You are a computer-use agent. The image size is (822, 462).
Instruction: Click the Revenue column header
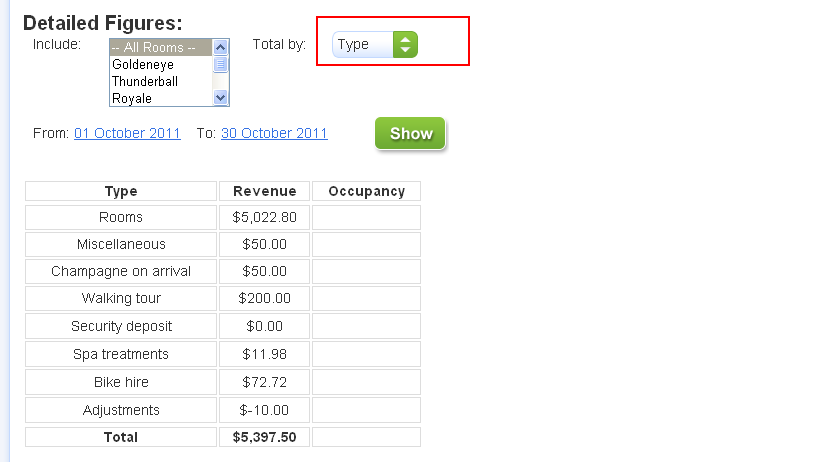(x=265, y=191)
